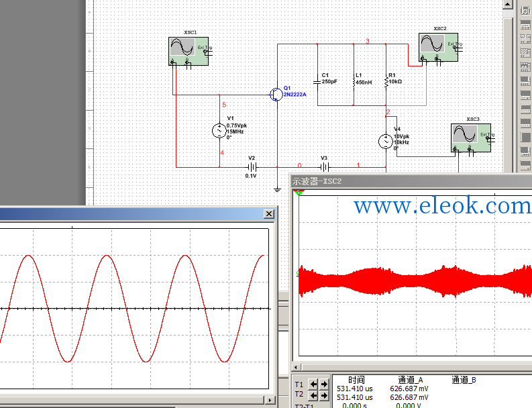Click net label 5 near V1
Viewport: 532px width, 408px height.
coord(224,105)
